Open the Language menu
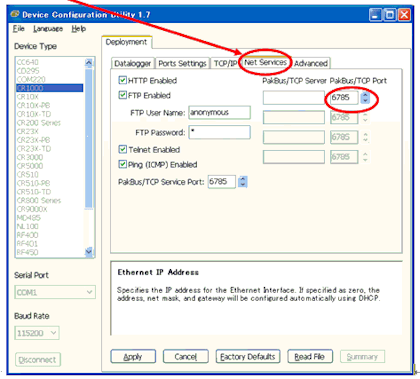 pyautogui.click(x=48, y=29)
